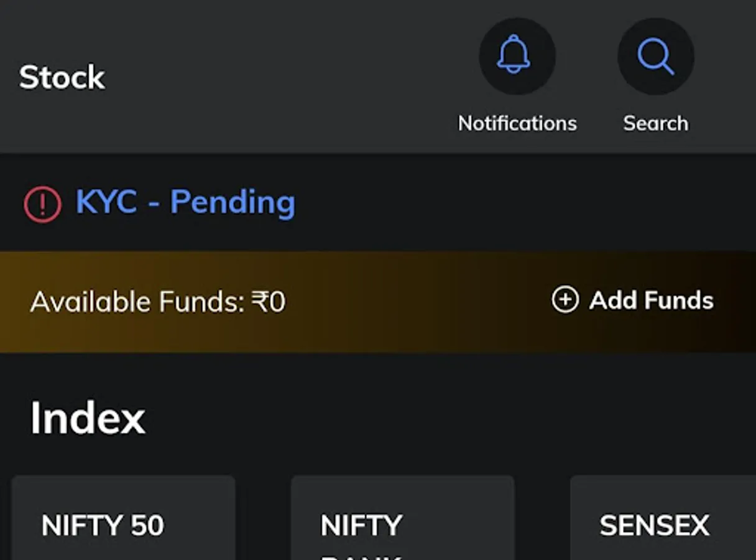Tap the word Pending in KYC status
Viewport: 756px width, 560px height.
(x=233, y=203)
